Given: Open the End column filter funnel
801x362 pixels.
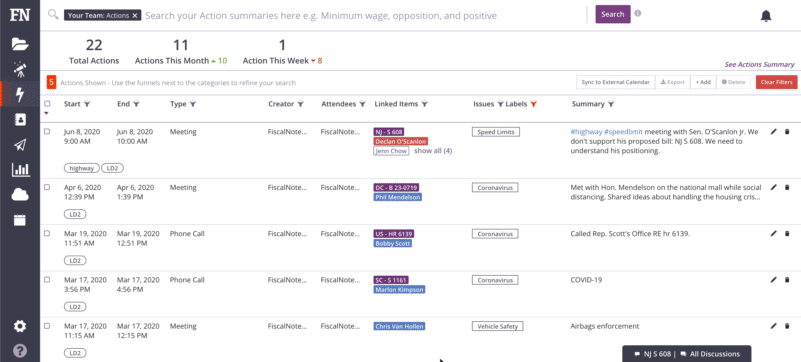Looking at the screenshot, I should [136, 104].
